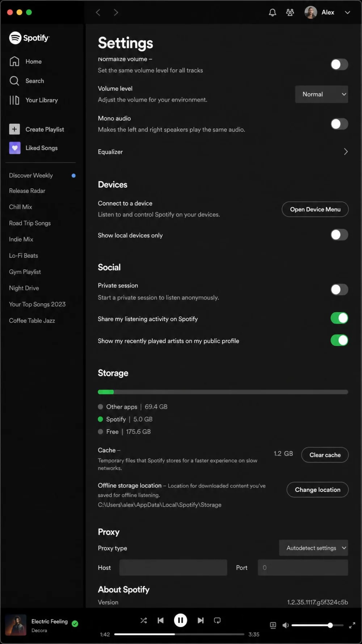The image size is (362, 644).
Task: Go back with the left arrow
Action: click(x=98, y=12)
